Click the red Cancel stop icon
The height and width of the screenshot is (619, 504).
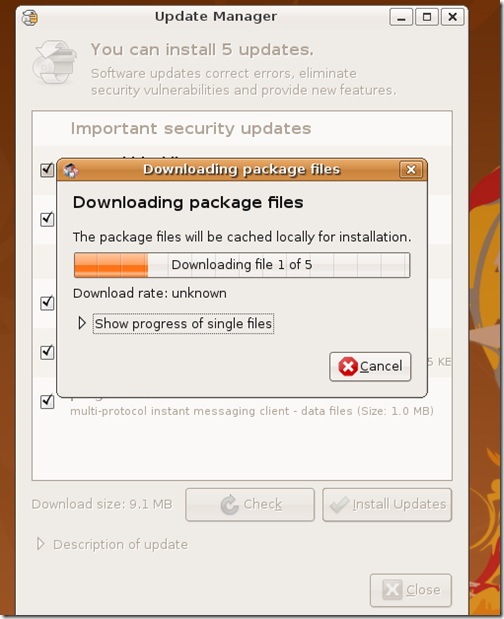click(x=348, y=366)
